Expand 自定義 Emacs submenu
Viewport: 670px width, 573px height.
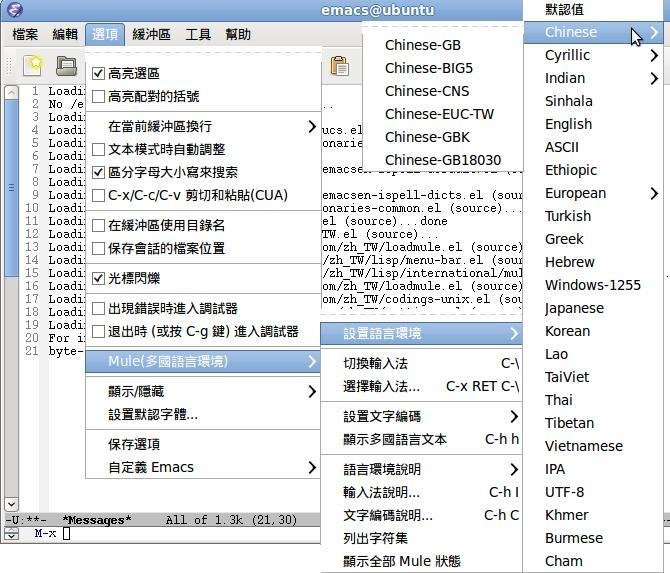point(203,467)
